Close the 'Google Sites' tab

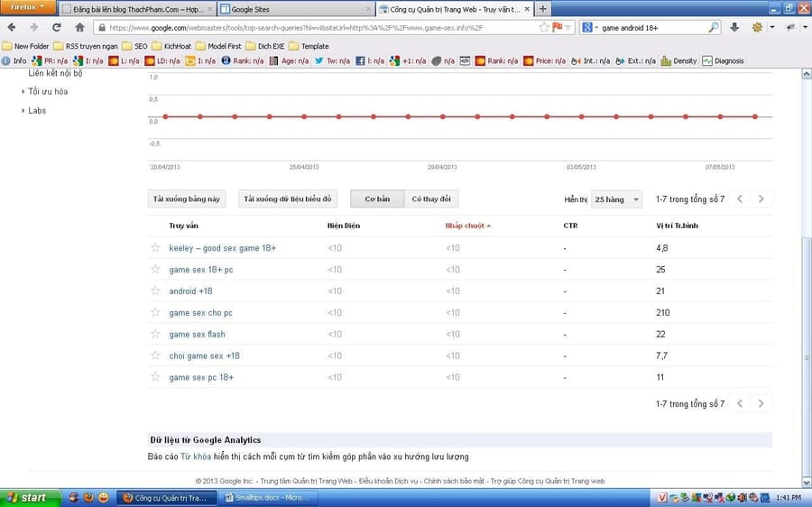tap(368, 9)
